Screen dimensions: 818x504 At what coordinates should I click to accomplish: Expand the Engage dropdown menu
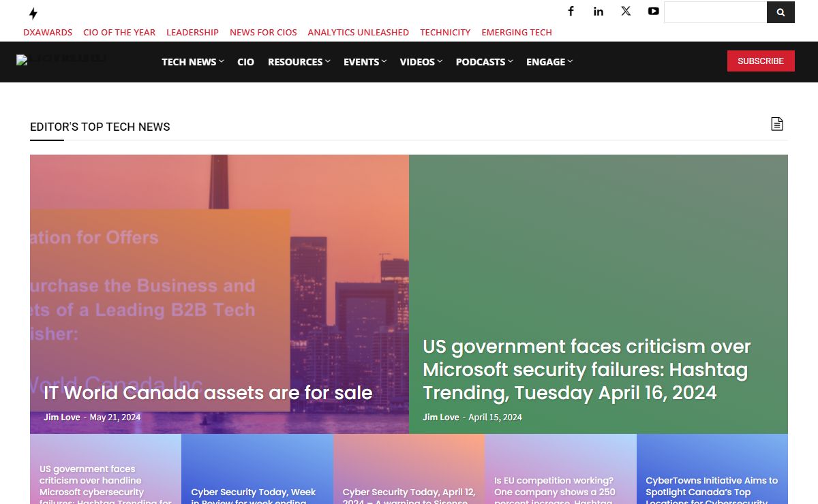pos(549,62)
